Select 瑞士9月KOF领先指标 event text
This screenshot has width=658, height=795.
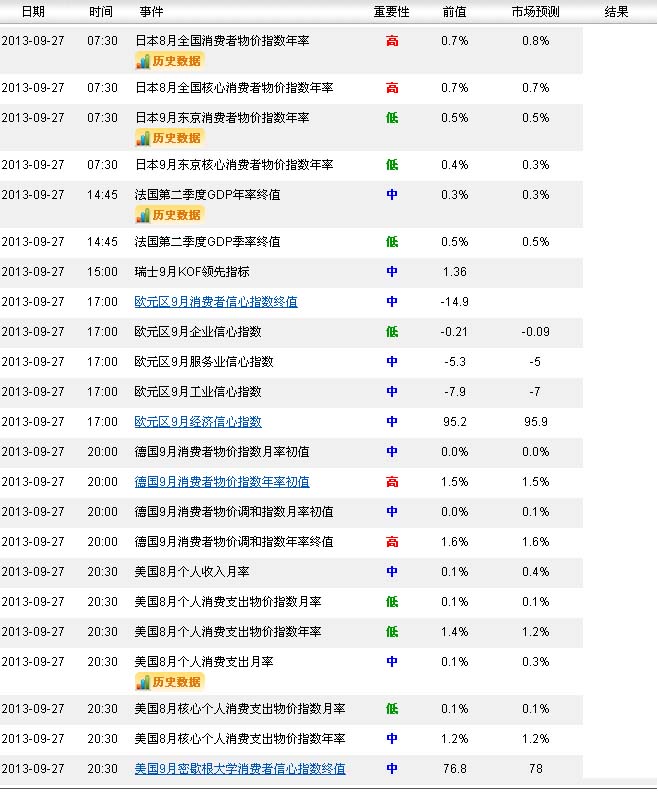(192, 272)
